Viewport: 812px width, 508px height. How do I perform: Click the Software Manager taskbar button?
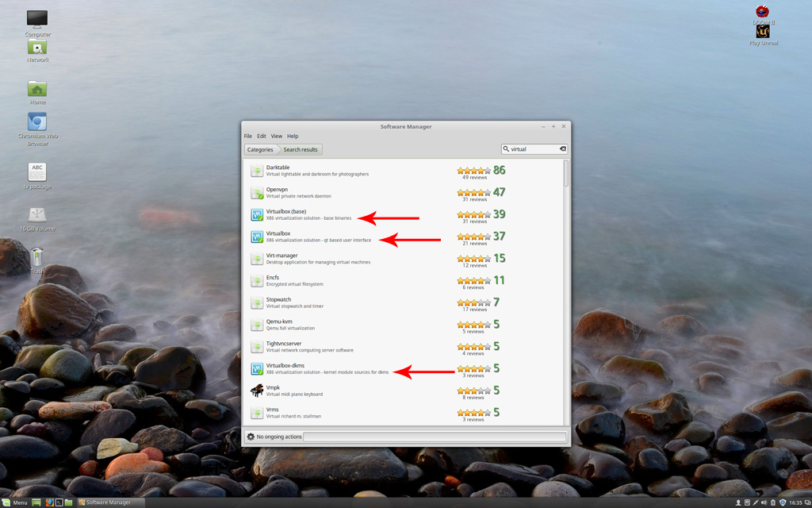tap(110, 502)
